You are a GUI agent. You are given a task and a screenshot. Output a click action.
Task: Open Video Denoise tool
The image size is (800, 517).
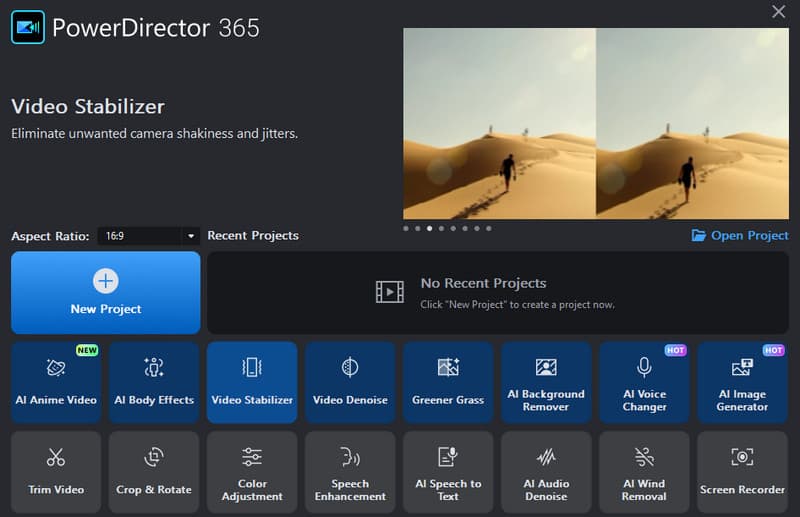350,382
